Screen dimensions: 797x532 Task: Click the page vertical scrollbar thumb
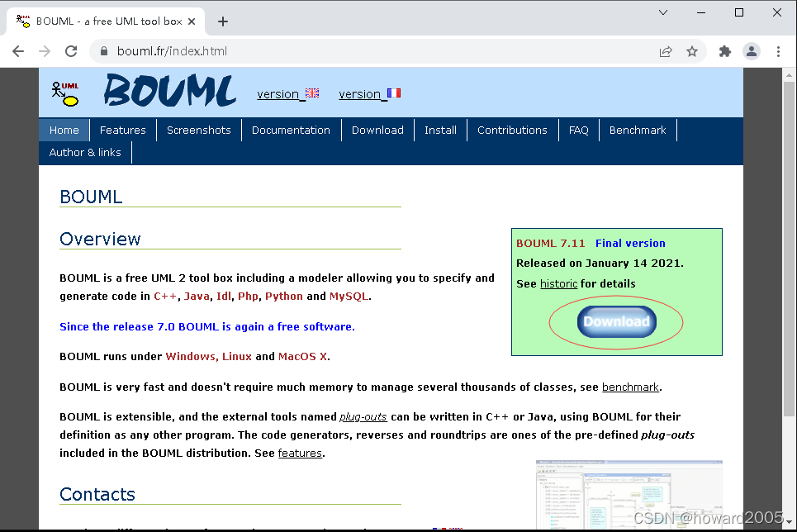(789, 249)
